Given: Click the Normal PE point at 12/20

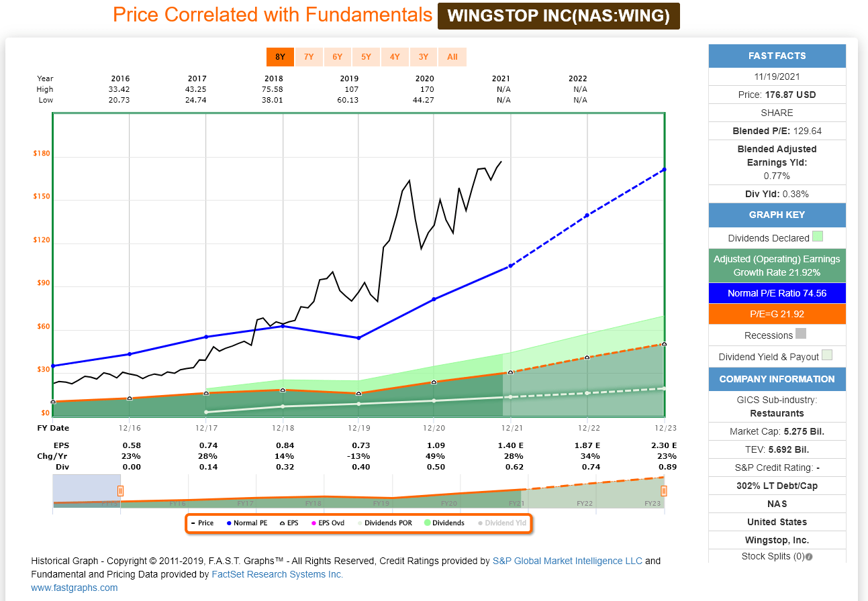Looking at the screenshot, I should pyautogui.click(x=434, y=299).
